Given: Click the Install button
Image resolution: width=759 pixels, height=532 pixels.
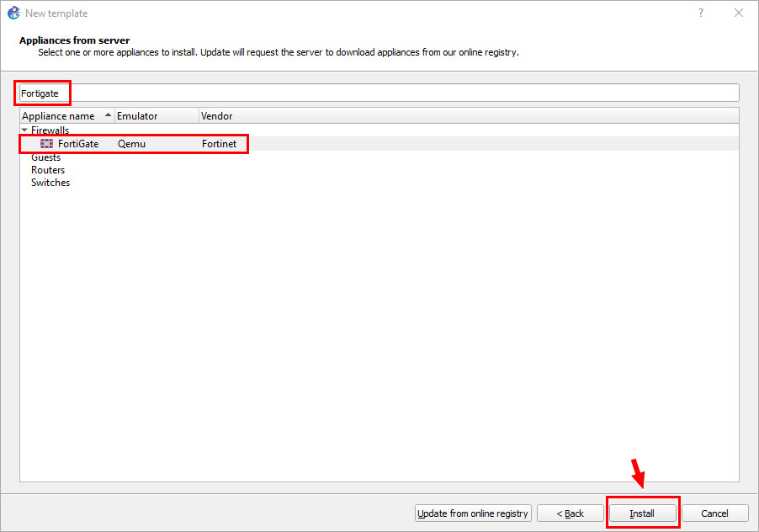Looking at the screenshot, I should [642, 513].
